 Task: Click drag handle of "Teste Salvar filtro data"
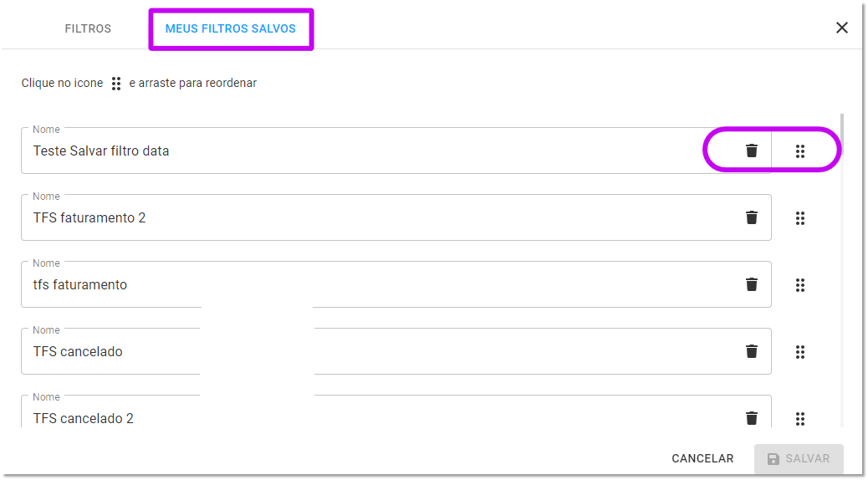click(800, 151)
